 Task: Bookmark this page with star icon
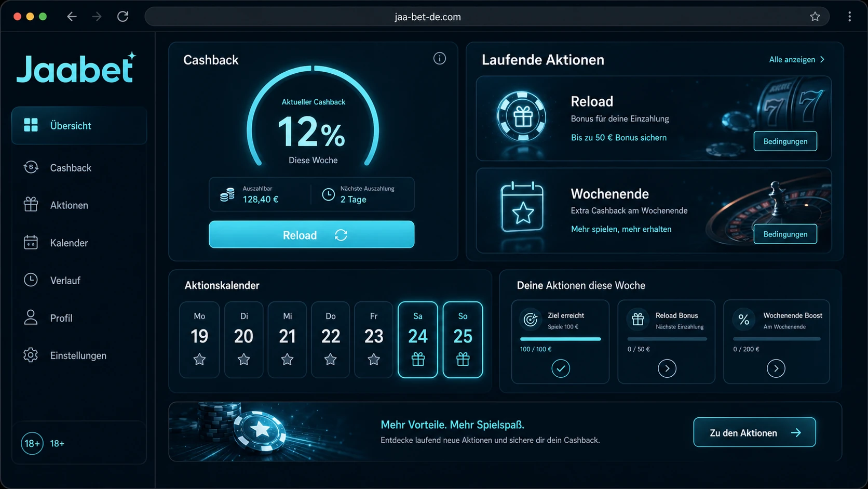click(815, 17)
